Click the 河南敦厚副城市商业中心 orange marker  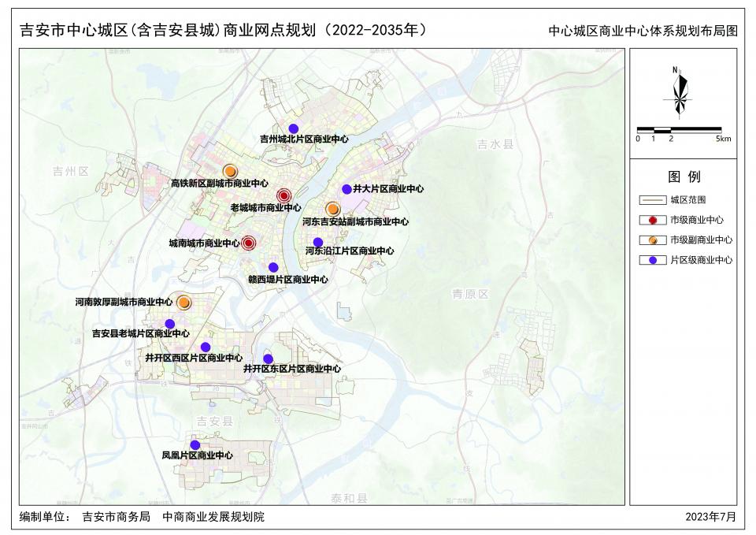(x=183, y=302)
